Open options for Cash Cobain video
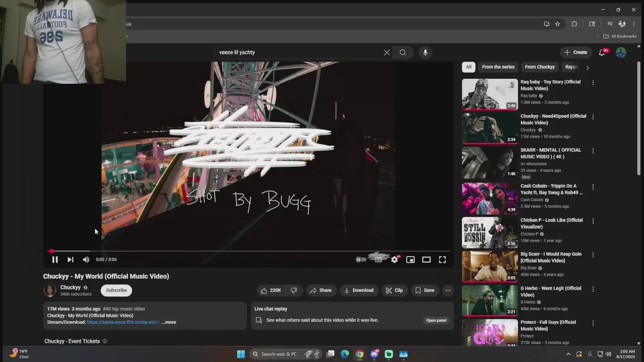 [x=593, y=187]
